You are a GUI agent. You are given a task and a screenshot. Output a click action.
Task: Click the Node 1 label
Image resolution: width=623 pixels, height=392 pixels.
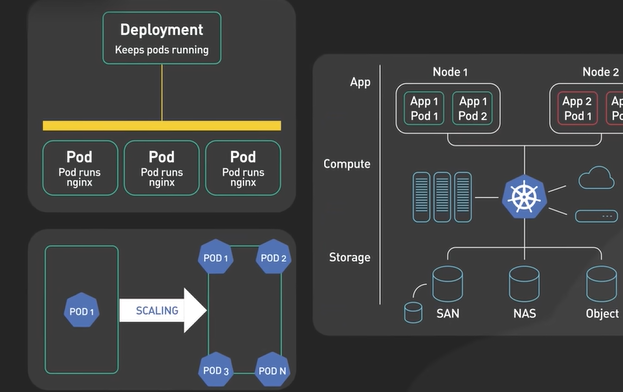point(450,72)
